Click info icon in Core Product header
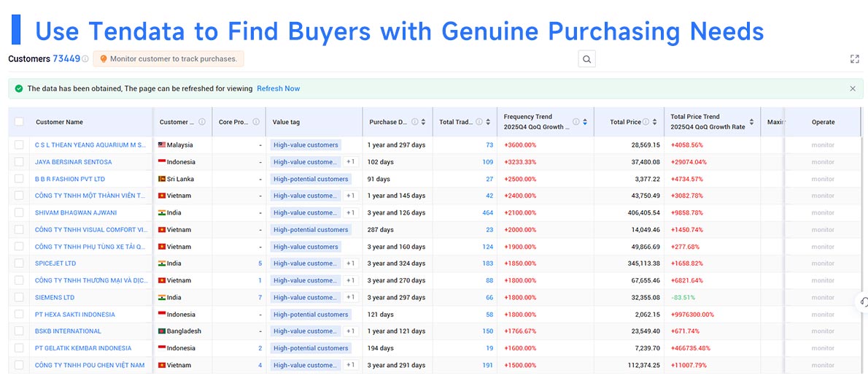Screen dimensions: 868x381 pyautogui.click(x=256, y=122)
